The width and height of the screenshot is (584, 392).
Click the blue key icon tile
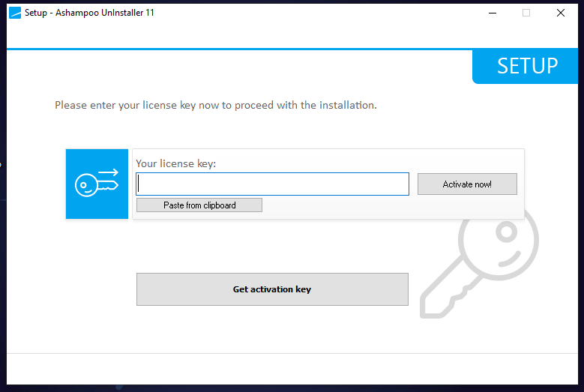tap(97, 184)
